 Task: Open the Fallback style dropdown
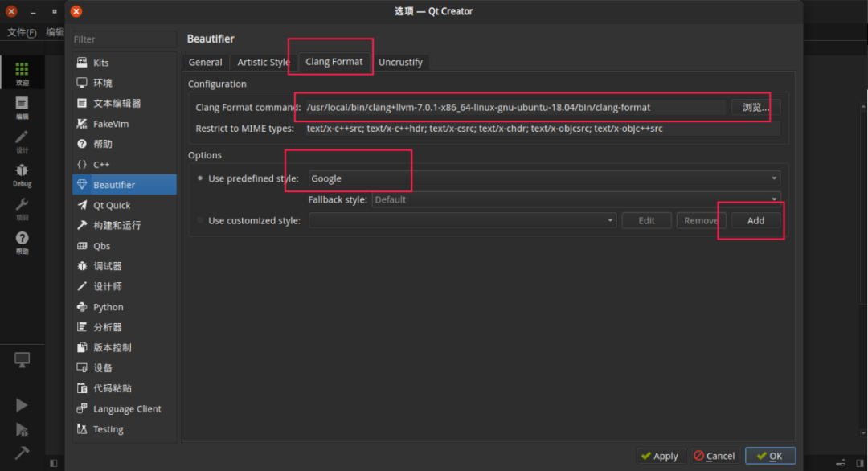click(x=576, y=199)
